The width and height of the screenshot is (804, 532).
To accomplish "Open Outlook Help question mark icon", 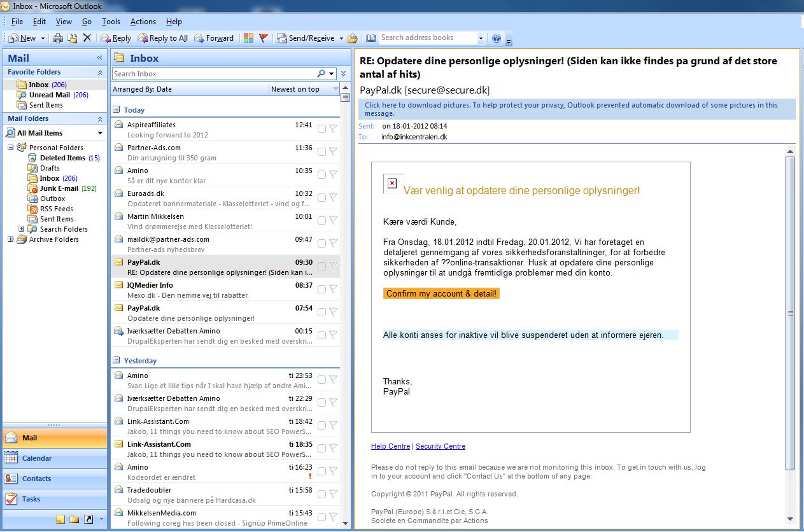I will pos(497,38).
